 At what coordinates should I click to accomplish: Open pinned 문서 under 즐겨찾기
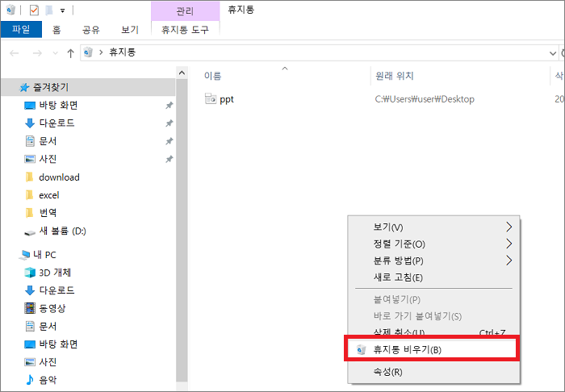tap(48, 141)
